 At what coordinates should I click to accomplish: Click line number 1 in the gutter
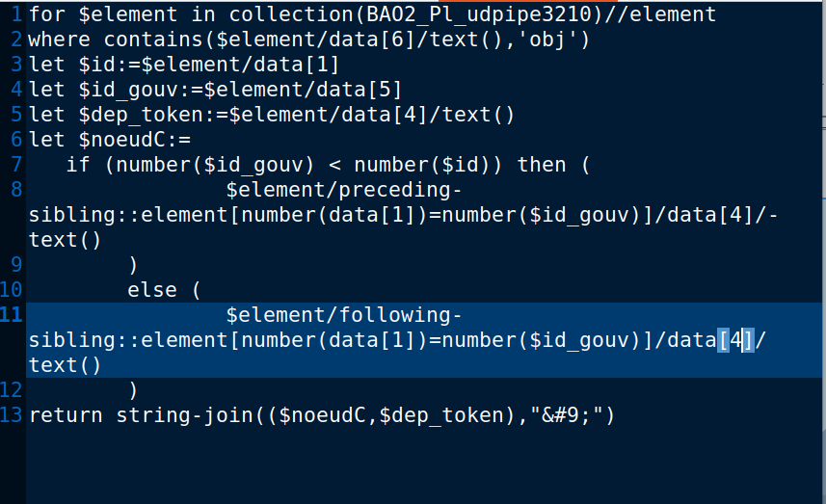coord(16,14)
